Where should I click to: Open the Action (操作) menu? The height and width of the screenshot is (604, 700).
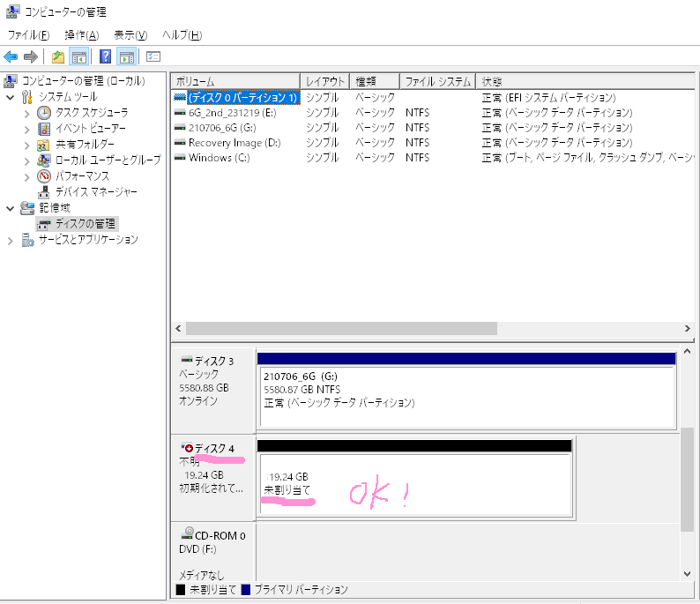coord(82,34)
